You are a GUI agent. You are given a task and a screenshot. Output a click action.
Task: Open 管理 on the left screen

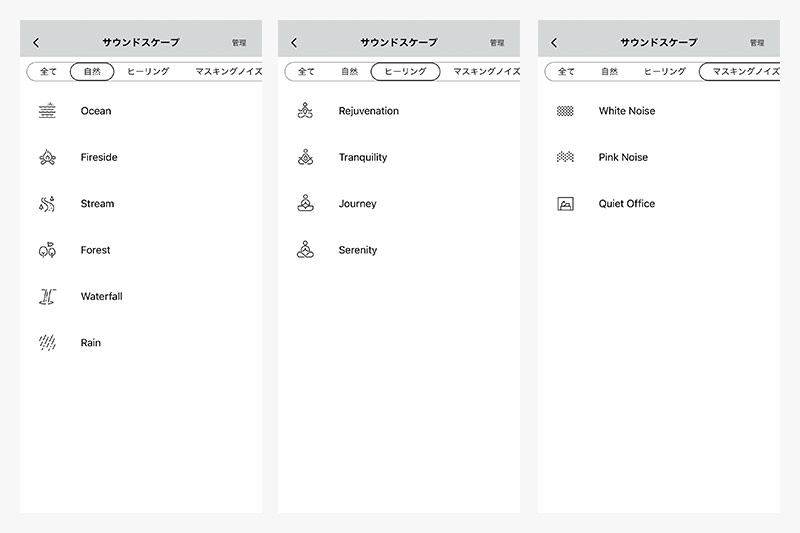pos(239,43)
